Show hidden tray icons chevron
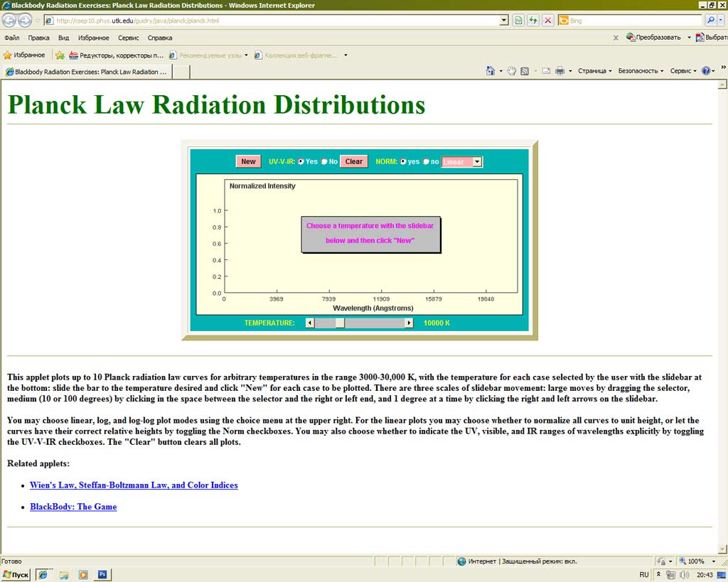Screen dimensions: 728x582 point(658,575)
